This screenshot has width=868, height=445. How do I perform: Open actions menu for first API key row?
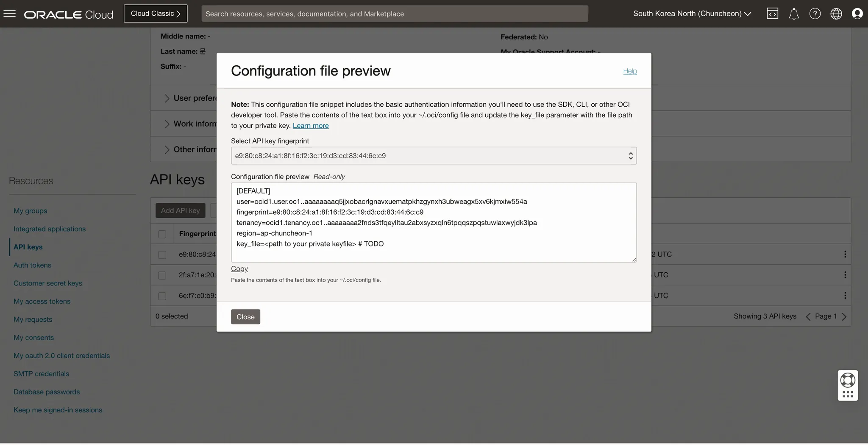click(x=845, y=254)
